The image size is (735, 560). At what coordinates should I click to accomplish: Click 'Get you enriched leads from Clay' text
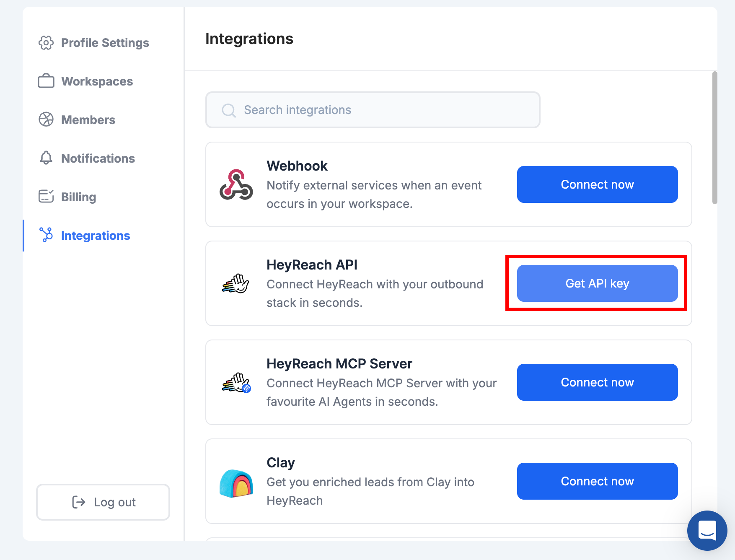(x=370, y=491)
